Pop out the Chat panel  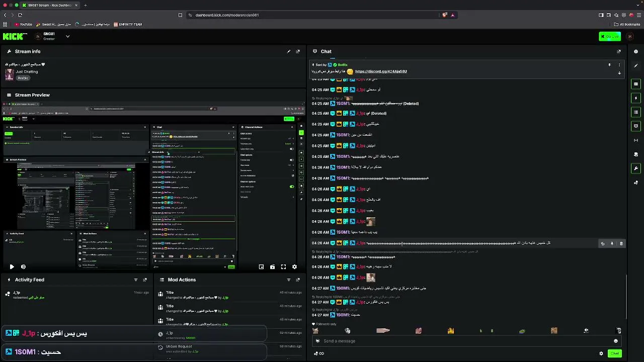point(619,51)
